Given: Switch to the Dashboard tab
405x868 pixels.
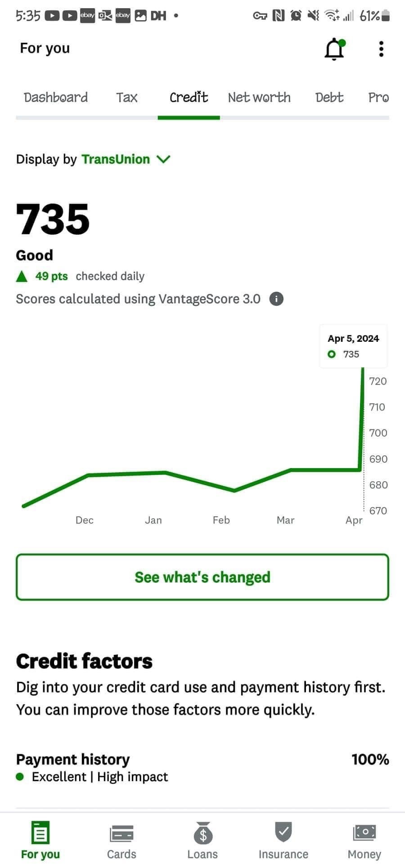Looking at the screenshot, I should (x=56, y=98).
